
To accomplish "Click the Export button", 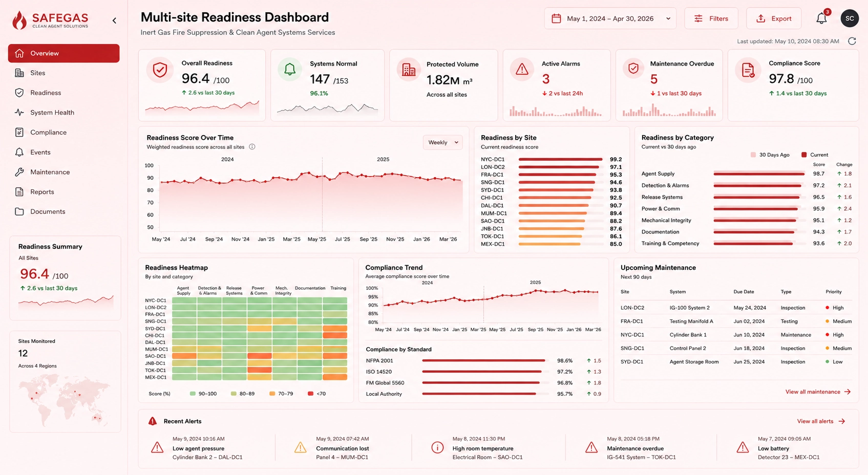I will (774, 18).
